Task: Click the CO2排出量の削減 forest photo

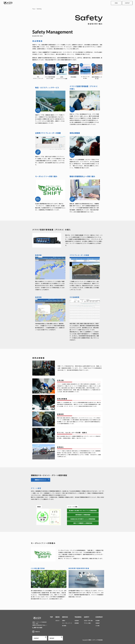Action: 49,579
